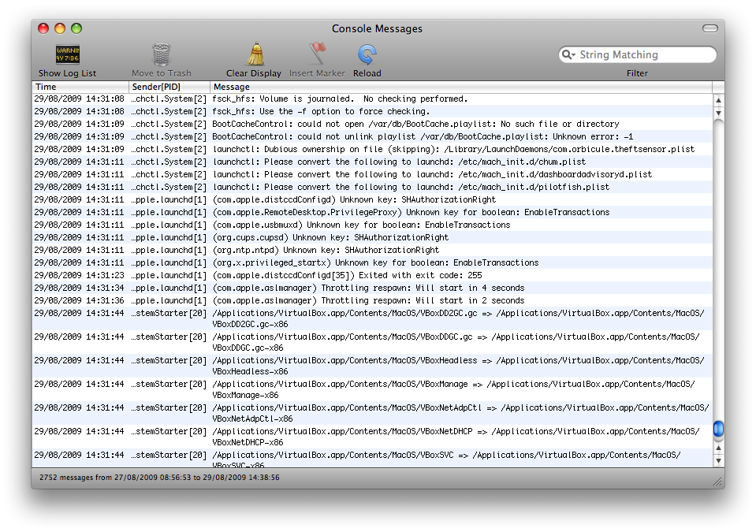
Task: Click the timestamp 29/08/2009 14:31:23
Action: pos(79,275)
